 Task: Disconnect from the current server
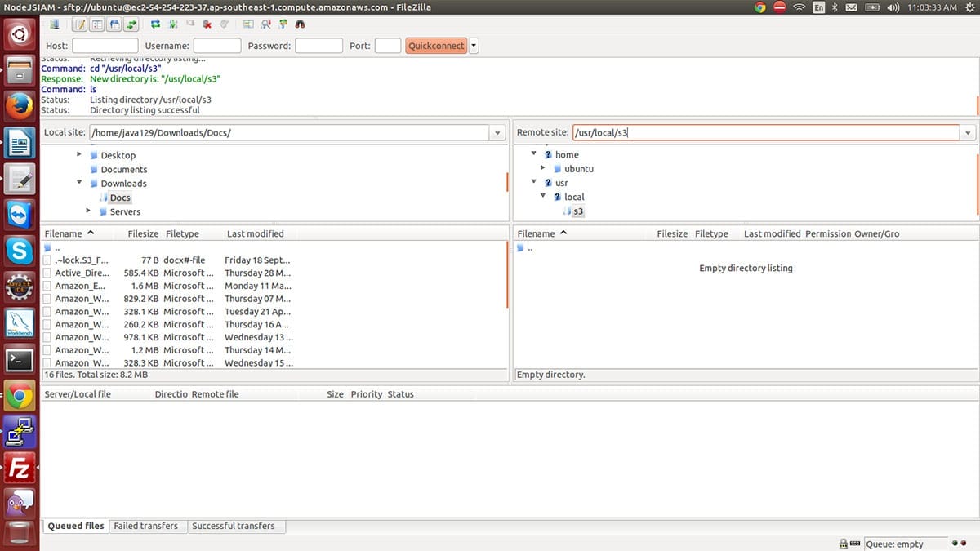207,24
